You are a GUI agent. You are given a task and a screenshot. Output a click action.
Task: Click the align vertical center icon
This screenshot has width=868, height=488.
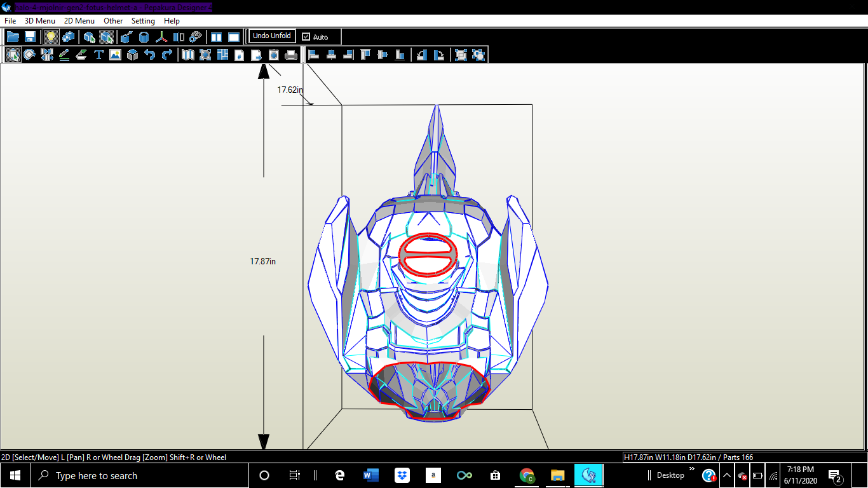click(383, 55)
